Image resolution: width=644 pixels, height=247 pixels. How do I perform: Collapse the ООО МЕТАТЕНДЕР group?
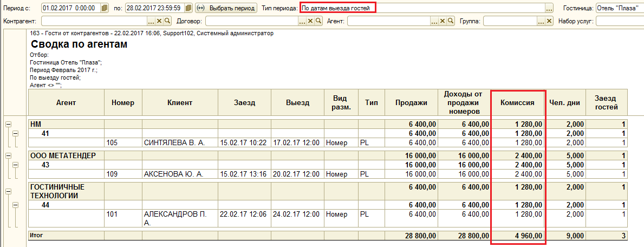tap(8, 156)
